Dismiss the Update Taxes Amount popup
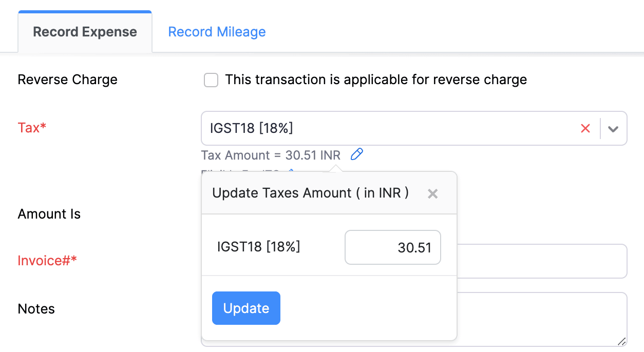Image resolution: width=644 pixels, height=352 pixels. point(432,193)
